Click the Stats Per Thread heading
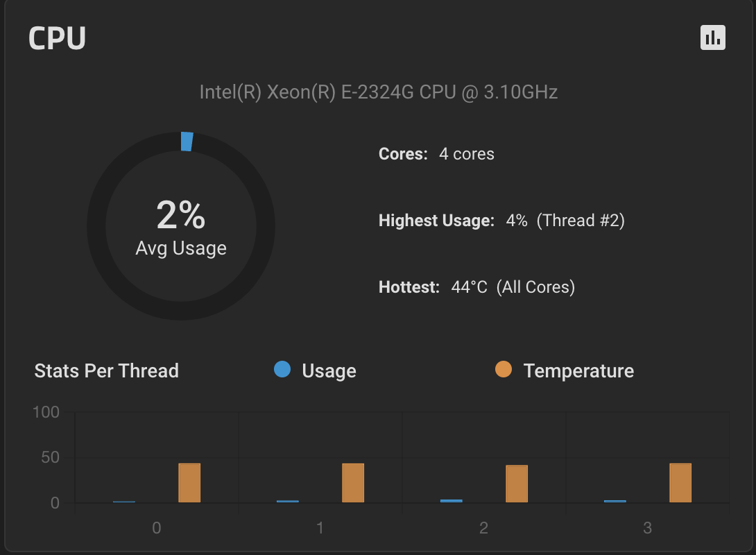The height and width of the screenshot is (555, 756). point(107,370)
